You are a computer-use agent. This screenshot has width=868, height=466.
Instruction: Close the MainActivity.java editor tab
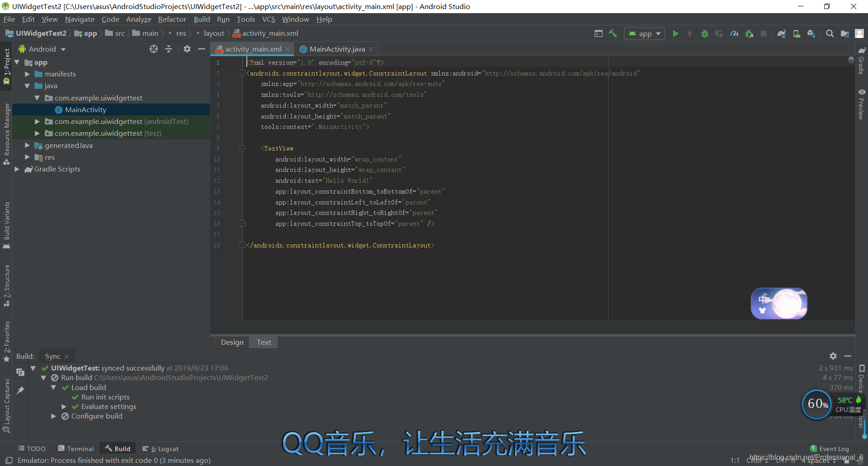coord(371,49)
